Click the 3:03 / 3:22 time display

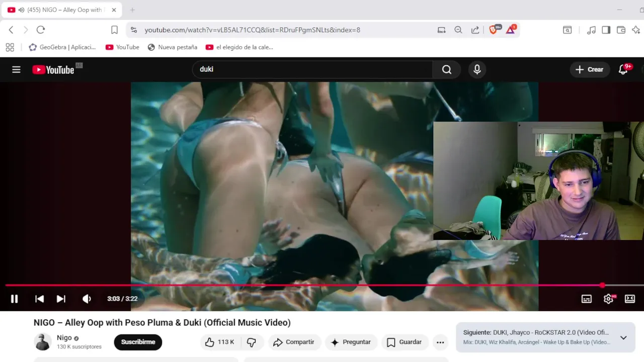(x=122, y=299)
